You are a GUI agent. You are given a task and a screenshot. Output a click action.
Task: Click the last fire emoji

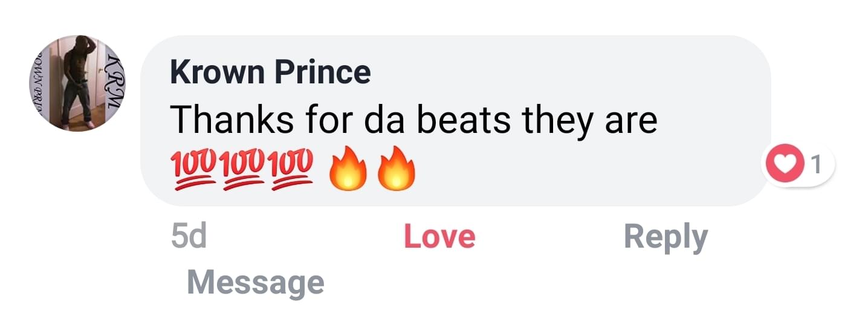[396, 169]
